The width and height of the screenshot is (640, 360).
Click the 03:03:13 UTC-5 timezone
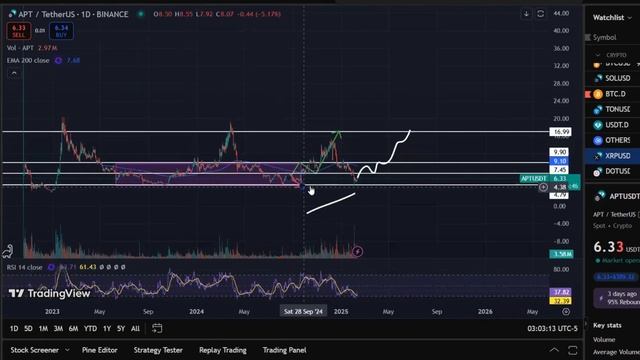[552, 329]
